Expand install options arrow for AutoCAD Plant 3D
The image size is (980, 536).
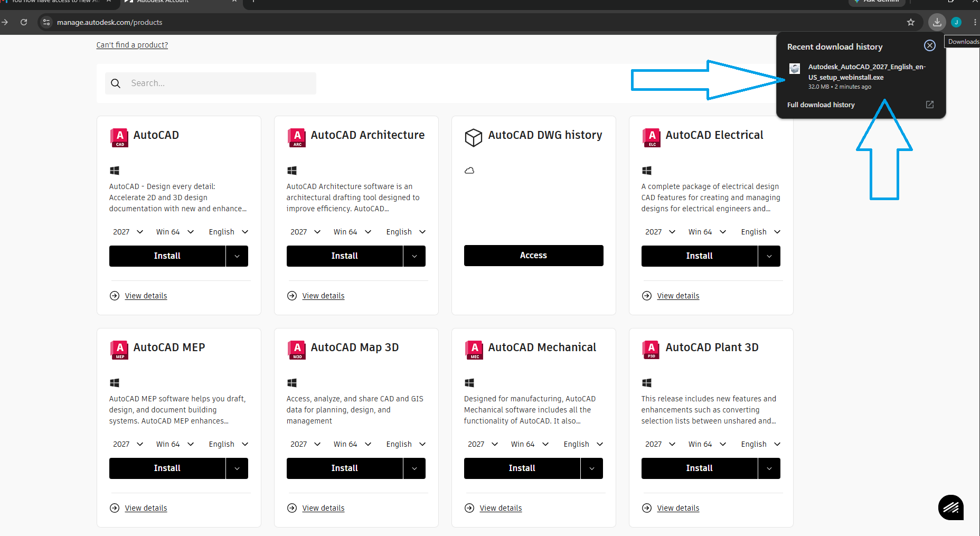[x=769, y=468]
